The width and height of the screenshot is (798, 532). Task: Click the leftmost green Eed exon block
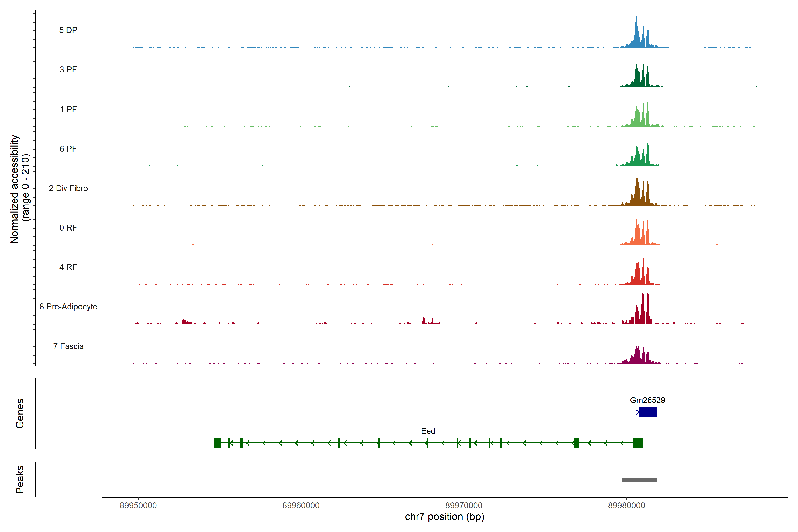click(x=217, y=443)
